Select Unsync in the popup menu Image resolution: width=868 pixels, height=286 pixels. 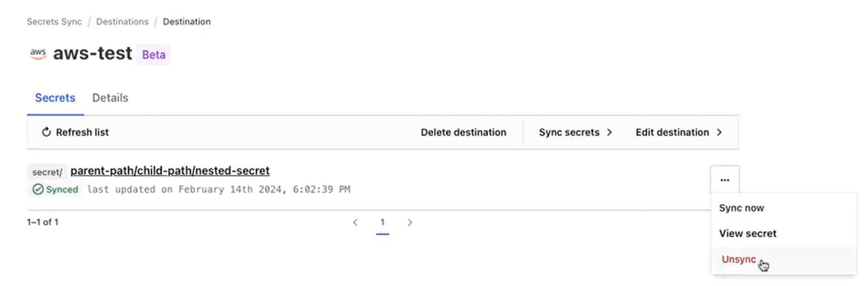pyautogui.click(x=738, y=259)
